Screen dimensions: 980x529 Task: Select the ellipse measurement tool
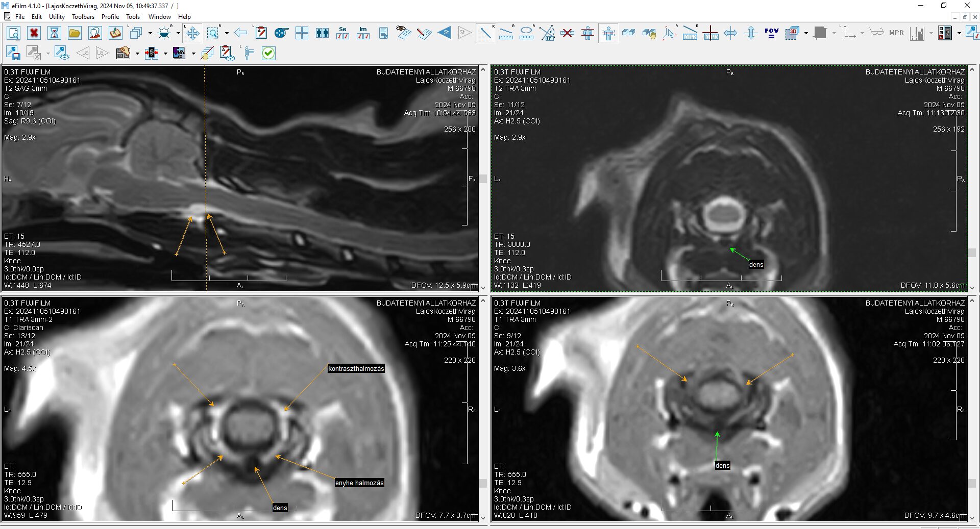click(x=526, y=33)
